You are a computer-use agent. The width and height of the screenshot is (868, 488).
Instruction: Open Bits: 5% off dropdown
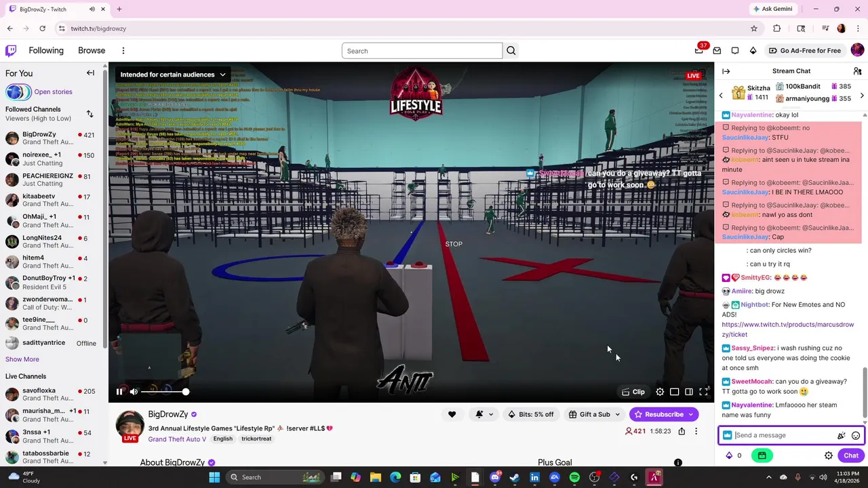(531, 414)
